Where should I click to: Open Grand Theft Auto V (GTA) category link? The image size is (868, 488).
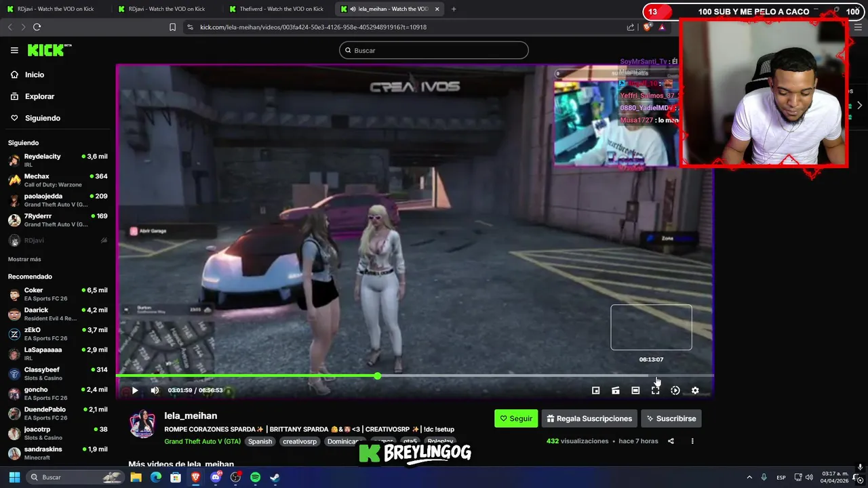tap(202, 441)
